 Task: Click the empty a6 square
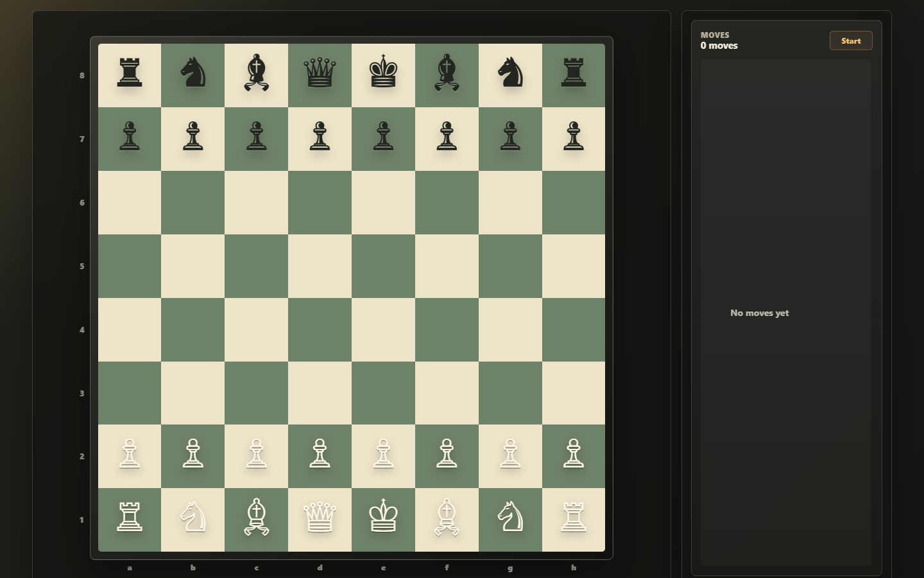pos(130,202)
